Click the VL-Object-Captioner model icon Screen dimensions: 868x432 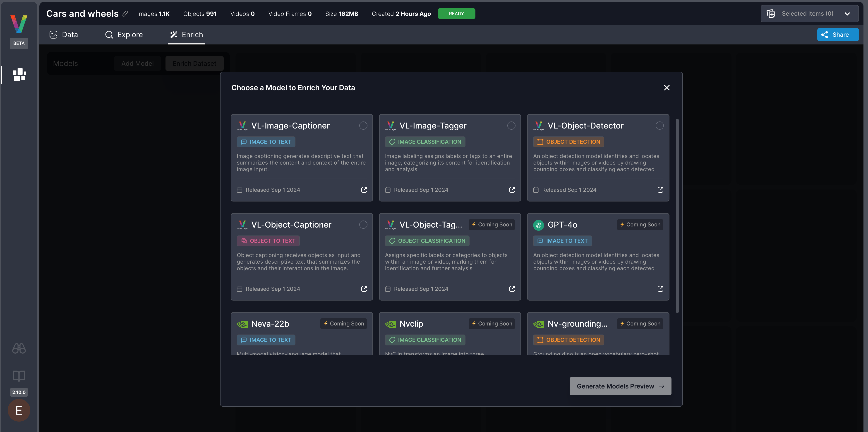(242, 224)
